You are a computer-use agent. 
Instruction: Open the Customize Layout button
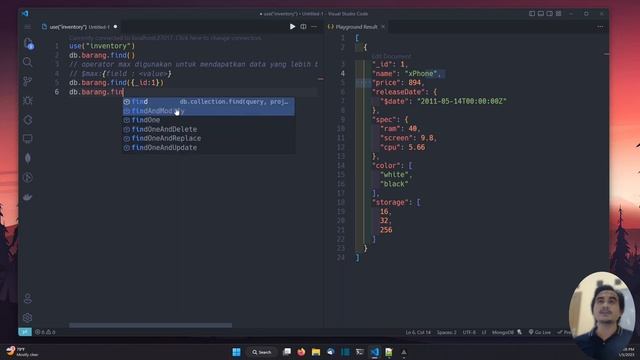click(558, 13)
